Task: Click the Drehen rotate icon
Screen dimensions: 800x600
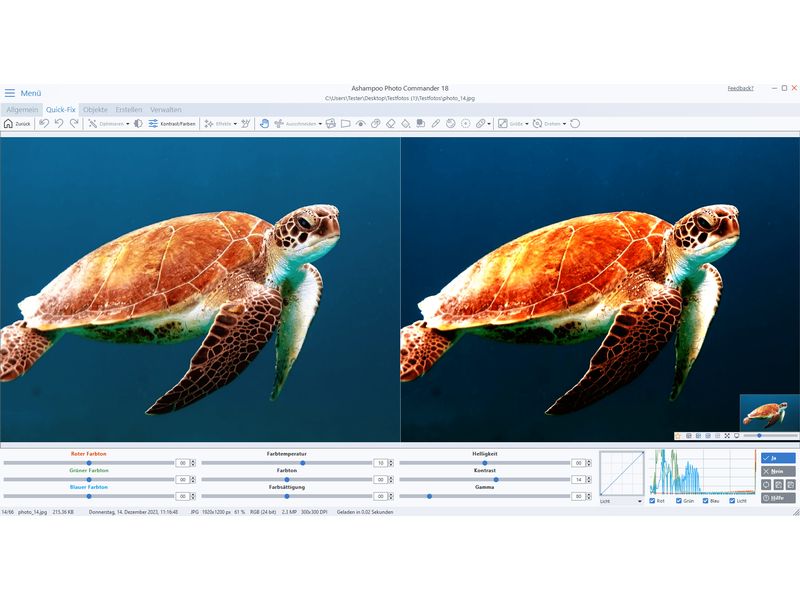Action: pos(537,123)
